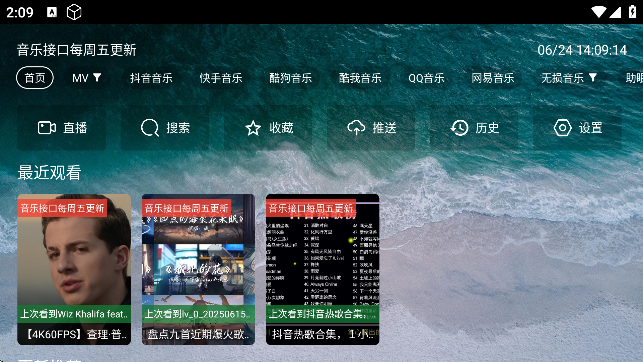The width and height of the screenshot is (643, 362).
Task: Click red source tag on Charlie Puth card
Action: tap(62, 208)
